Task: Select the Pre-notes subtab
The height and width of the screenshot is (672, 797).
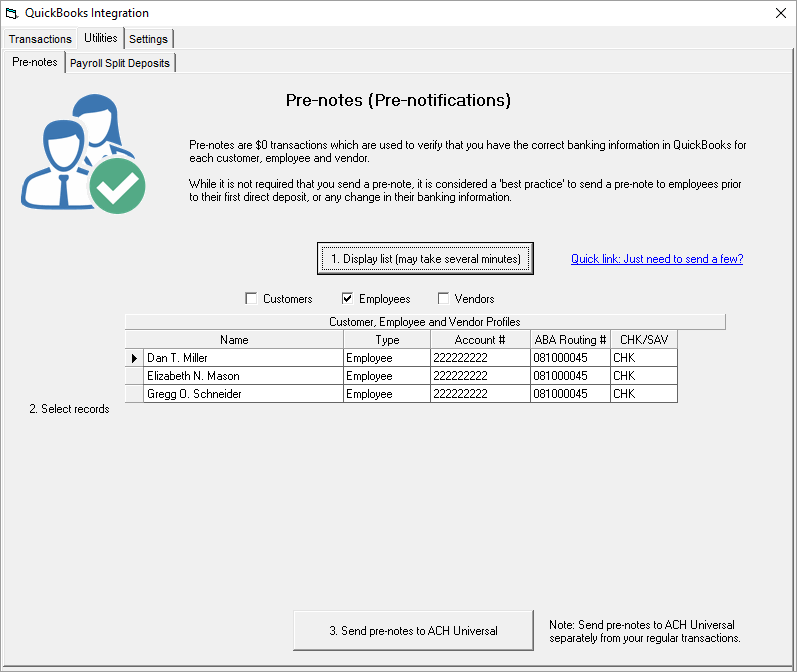Action: tap(34, 63)
